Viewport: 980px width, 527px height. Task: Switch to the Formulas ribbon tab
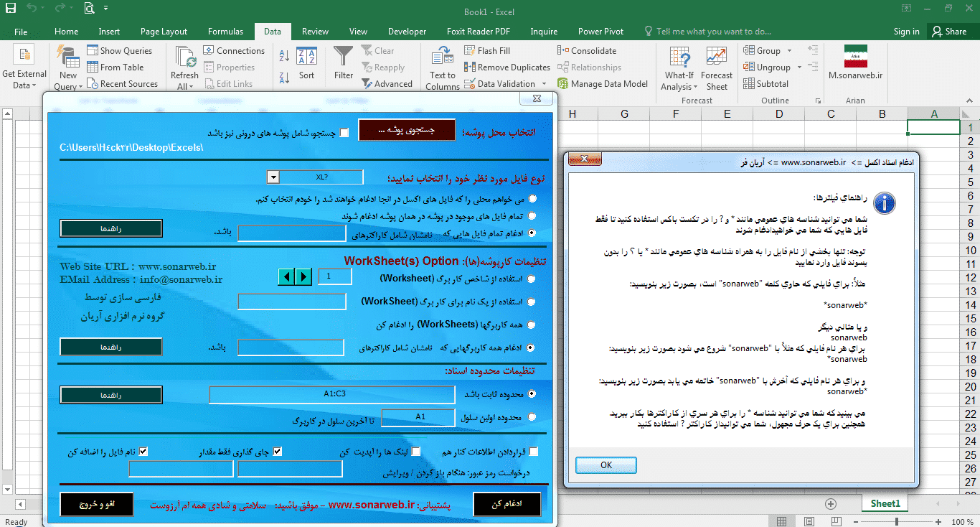pyautogui.click(x=225, y=31)
